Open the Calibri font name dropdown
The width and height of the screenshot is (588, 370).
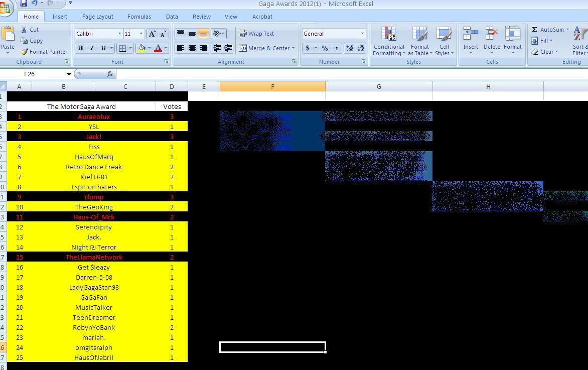(x=119, y=34)
